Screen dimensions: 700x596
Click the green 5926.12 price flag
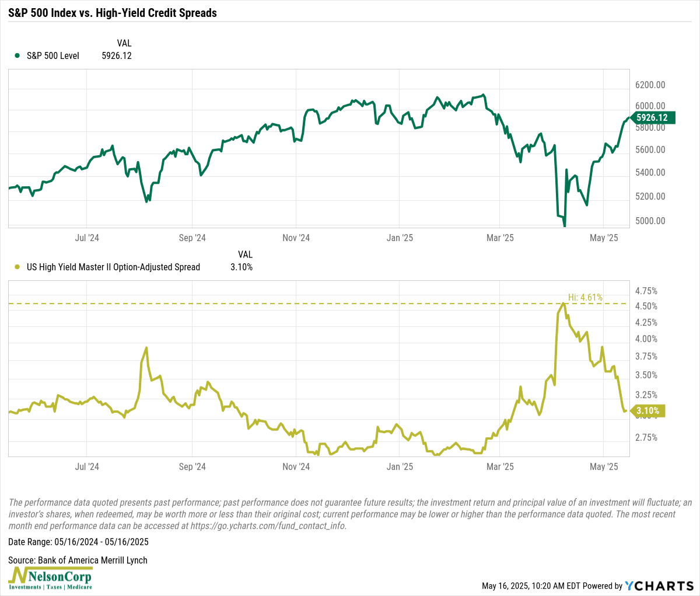coord(652,117)
